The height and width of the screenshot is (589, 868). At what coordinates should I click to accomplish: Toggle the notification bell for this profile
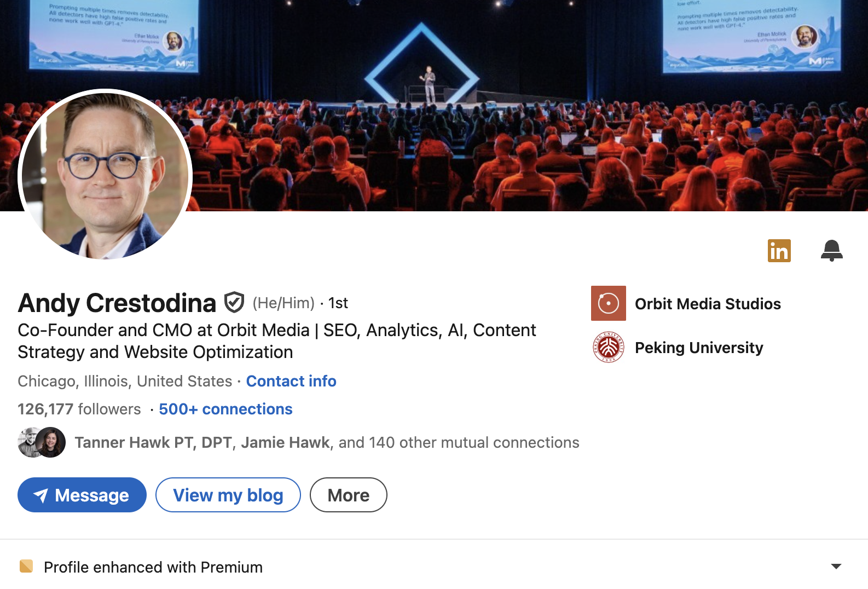pos(831,251)
